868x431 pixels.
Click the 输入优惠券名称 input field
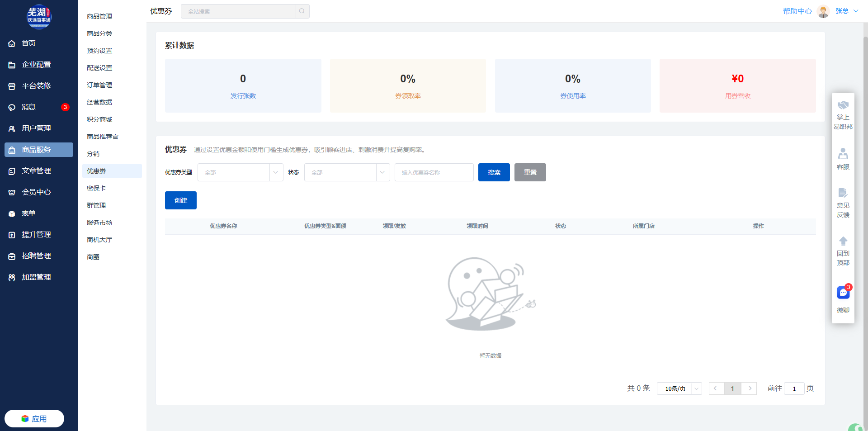pos(434,172)
